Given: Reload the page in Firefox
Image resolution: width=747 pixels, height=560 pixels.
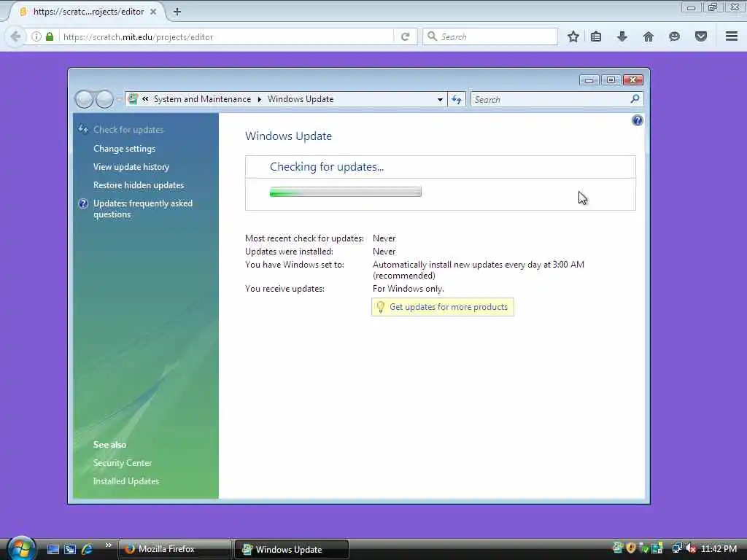Looking at the screenshot, I should pos(405,36).
